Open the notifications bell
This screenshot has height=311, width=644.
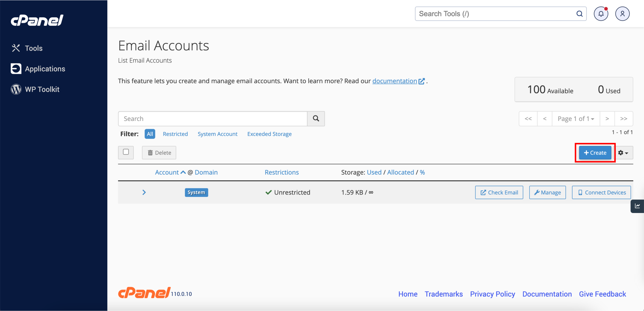[601, 14]
